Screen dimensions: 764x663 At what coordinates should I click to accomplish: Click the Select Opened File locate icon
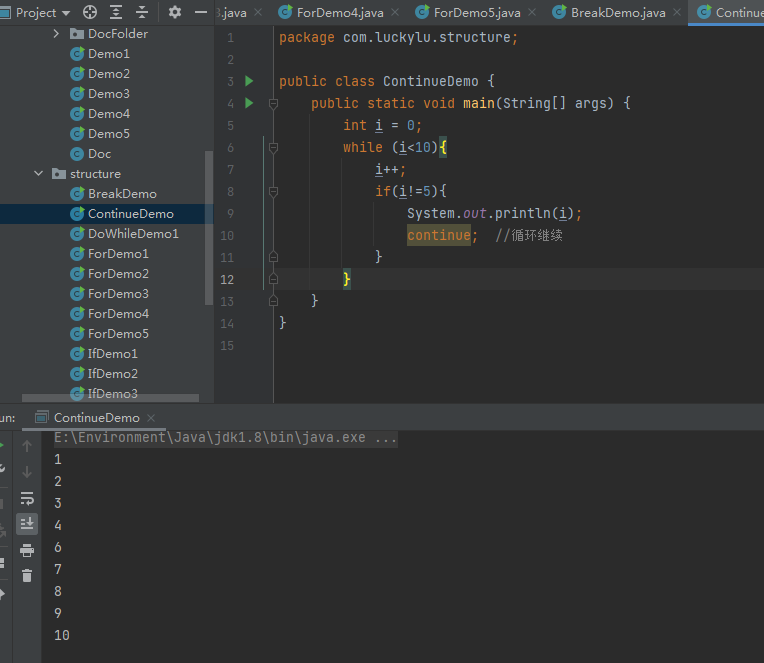click(x=90, y=12)
